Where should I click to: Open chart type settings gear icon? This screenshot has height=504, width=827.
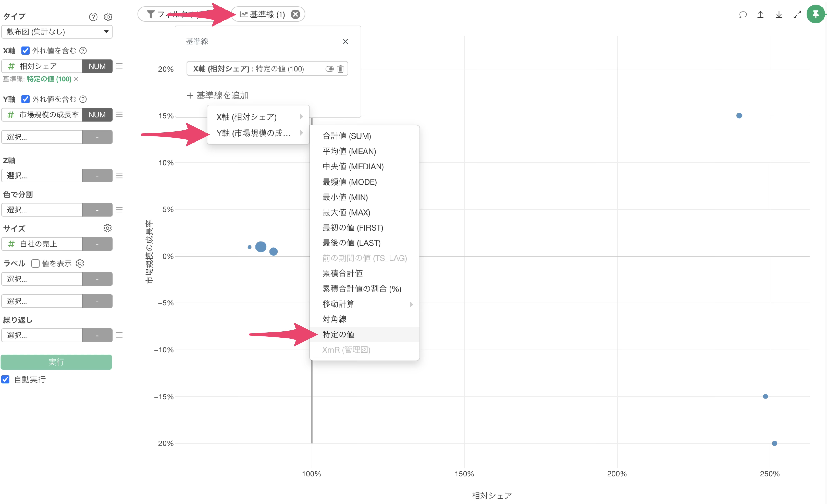pos(108,17)
